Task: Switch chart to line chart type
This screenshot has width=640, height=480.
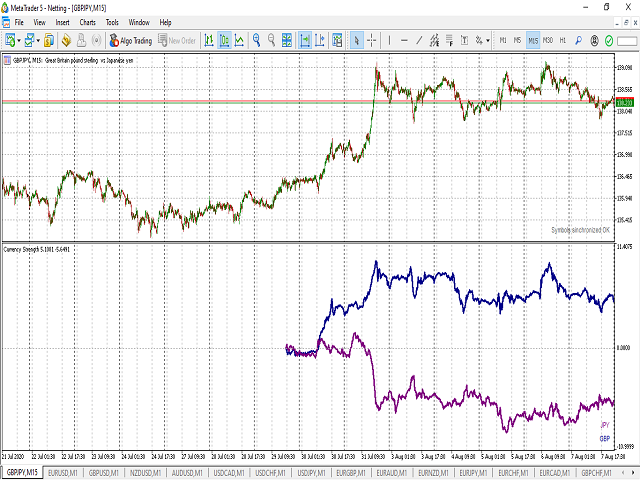Action: [x=240, y=41]
